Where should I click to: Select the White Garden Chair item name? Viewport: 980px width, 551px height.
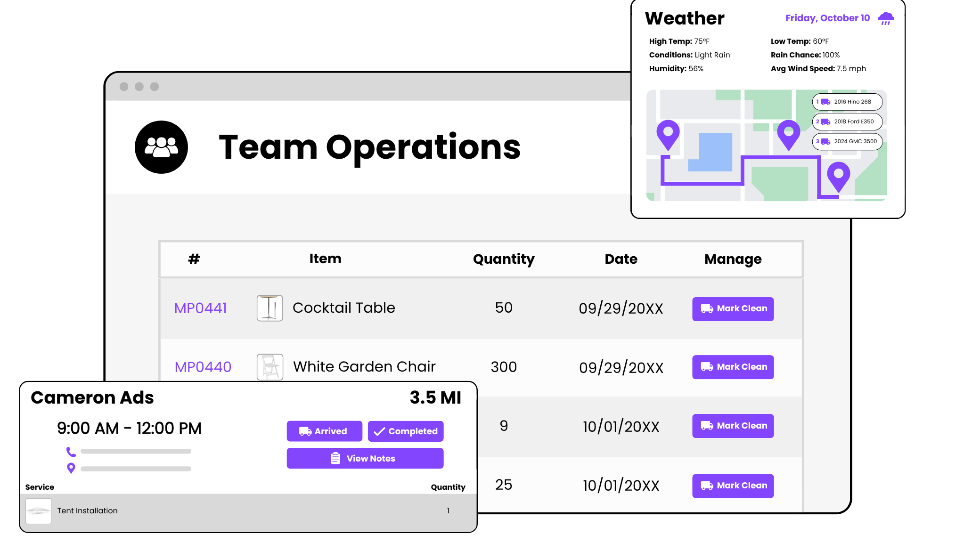point(364,366)
